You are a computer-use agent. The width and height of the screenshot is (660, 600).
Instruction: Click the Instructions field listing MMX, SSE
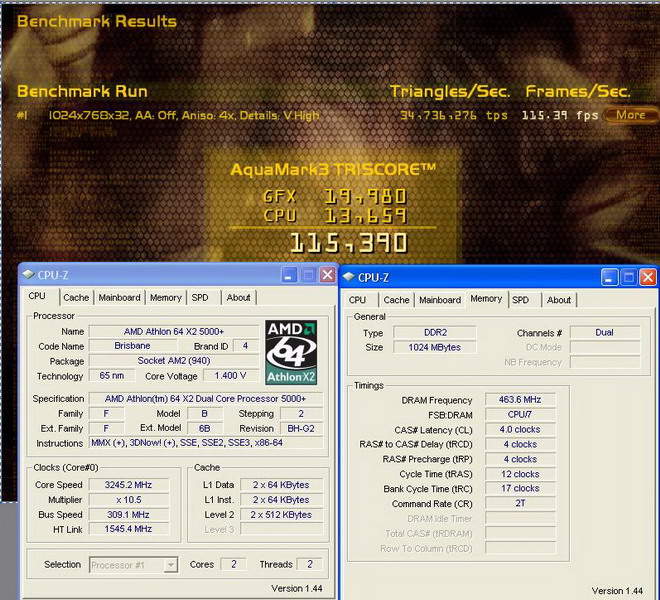[x=205, y=443]
